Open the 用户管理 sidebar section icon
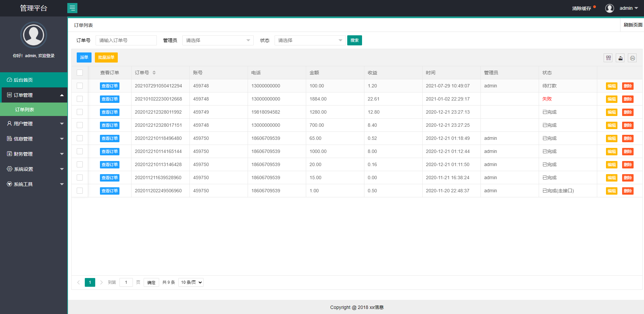This screenshot has width=644, height=314. 9,123
